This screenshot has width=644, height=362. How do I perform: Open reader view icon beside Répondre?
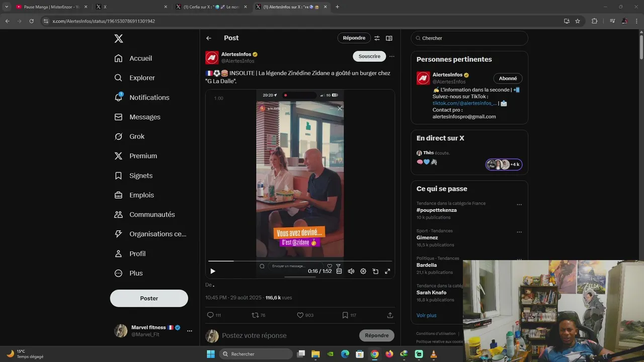tap(389, 38)
